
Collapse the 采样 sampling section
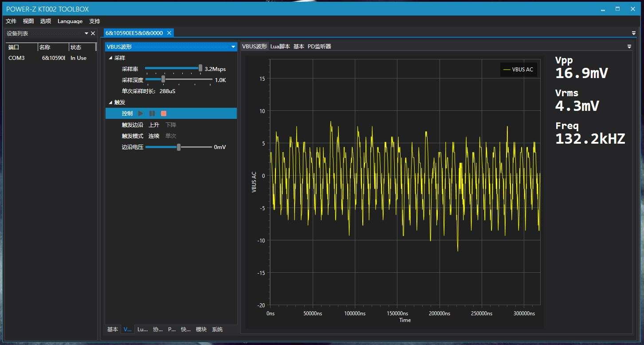point(111,58)
